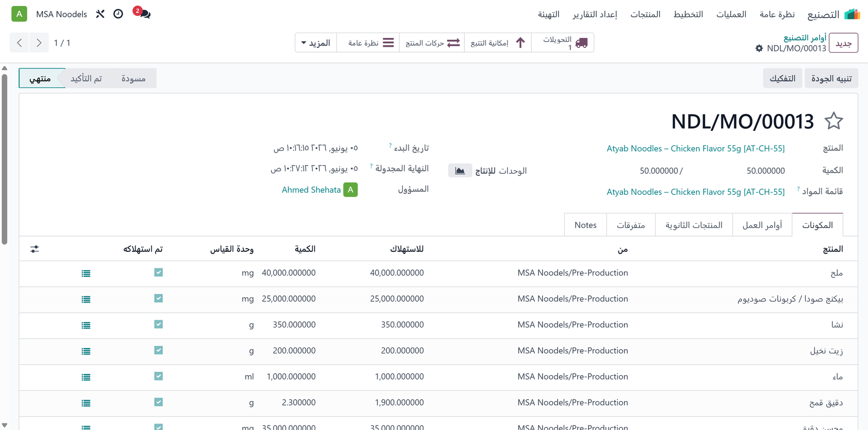Toggle consumed checkbox for ملح
Image resolution: width=868 pixels, height=430 pixels.
pos(158,273)
